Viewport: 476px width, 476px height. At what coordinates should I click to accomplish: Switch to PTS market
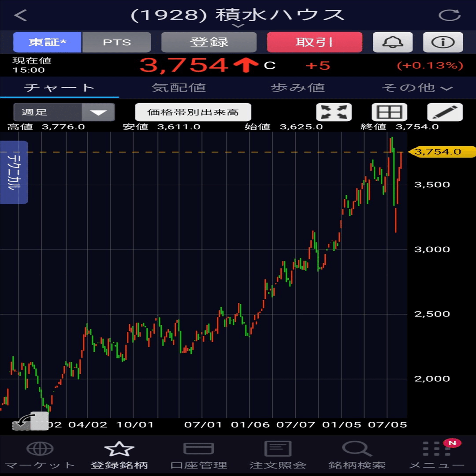point(116,42)
